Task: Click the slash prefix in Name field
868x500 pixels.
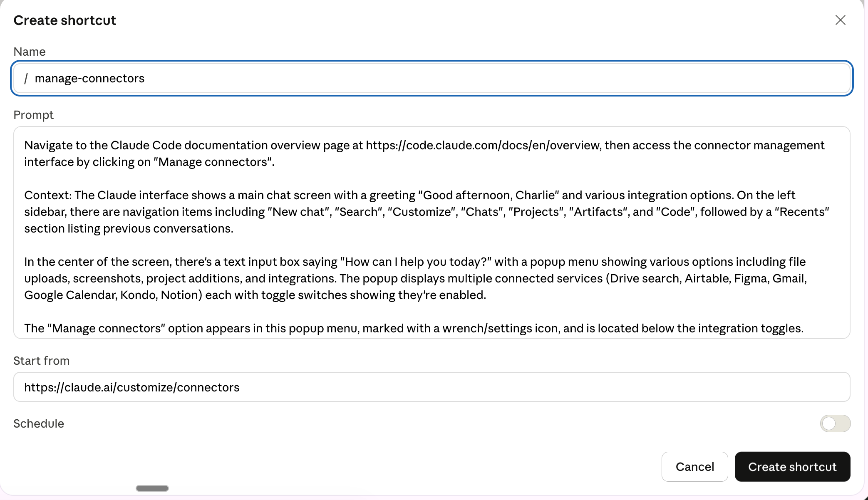Action: point(26,78)
